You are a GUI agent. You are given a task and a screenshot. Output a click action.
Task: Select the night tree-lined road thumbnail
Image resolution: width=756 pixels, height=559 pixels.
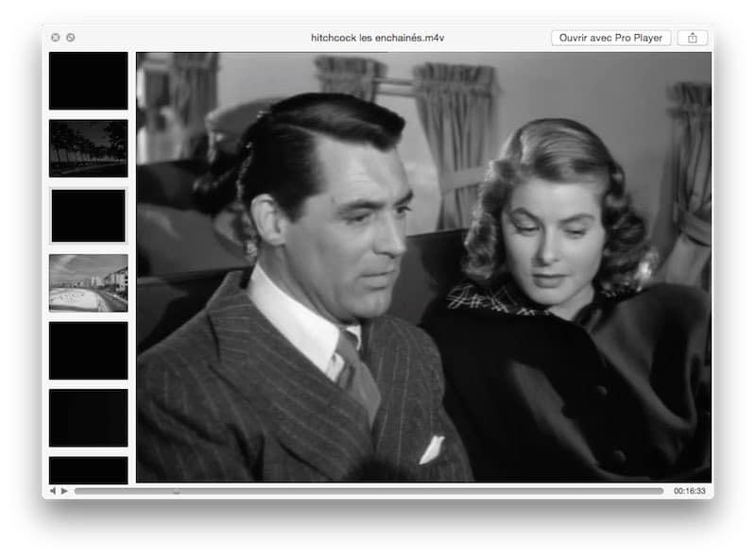coord(88,148)
